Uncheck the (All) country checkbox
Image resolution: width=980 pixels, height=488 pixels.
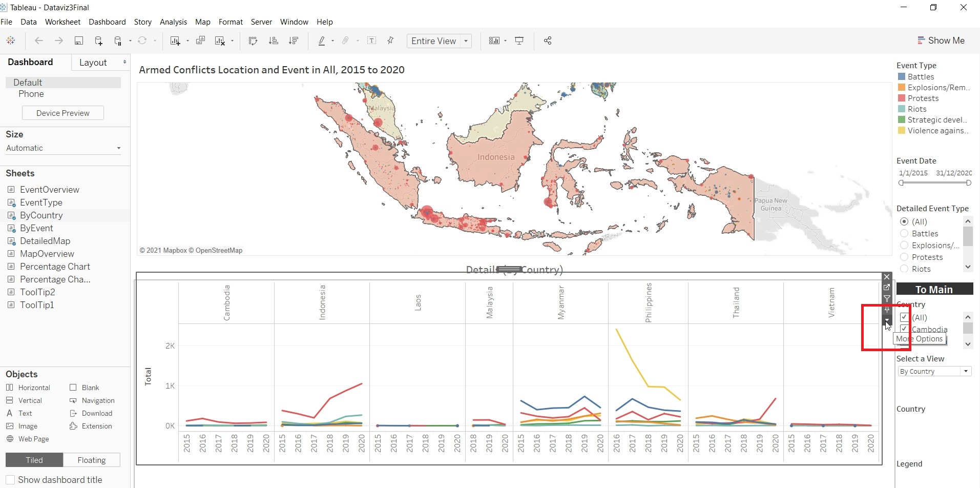coord(904,317)
